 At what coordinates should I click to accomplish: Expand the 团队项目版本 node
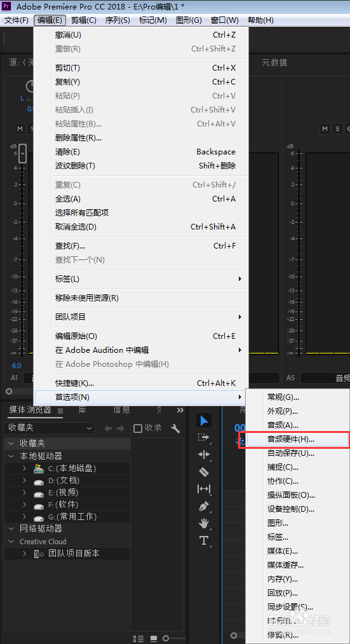[24, 553]
